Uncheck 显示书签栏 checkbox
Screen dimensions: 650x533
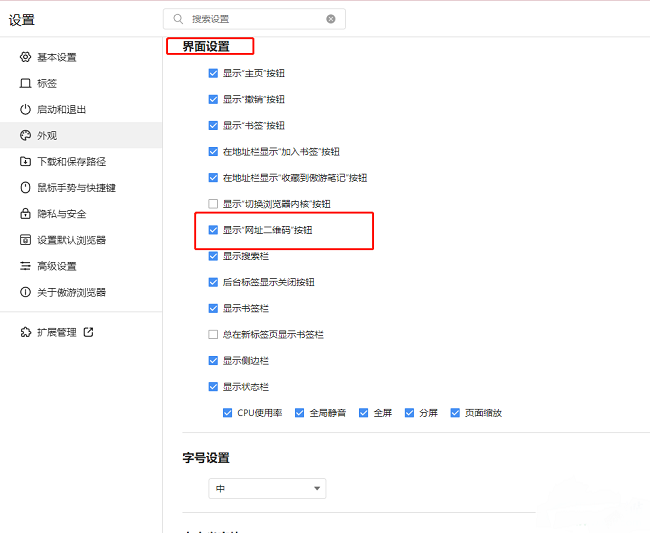pyautogui.click(x=213, y=308)
